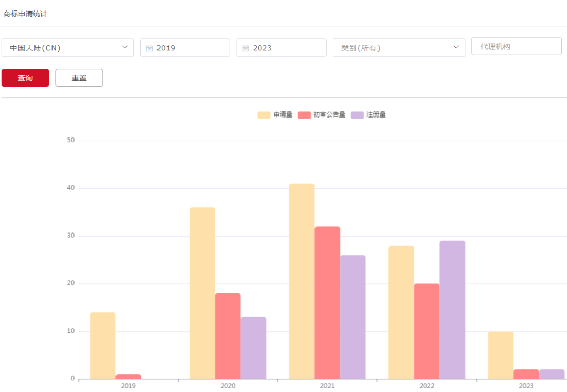Open the 中国大陆(CN) region dropdown
The width and height of the screenshot is (567, 392).
[67, 48]
